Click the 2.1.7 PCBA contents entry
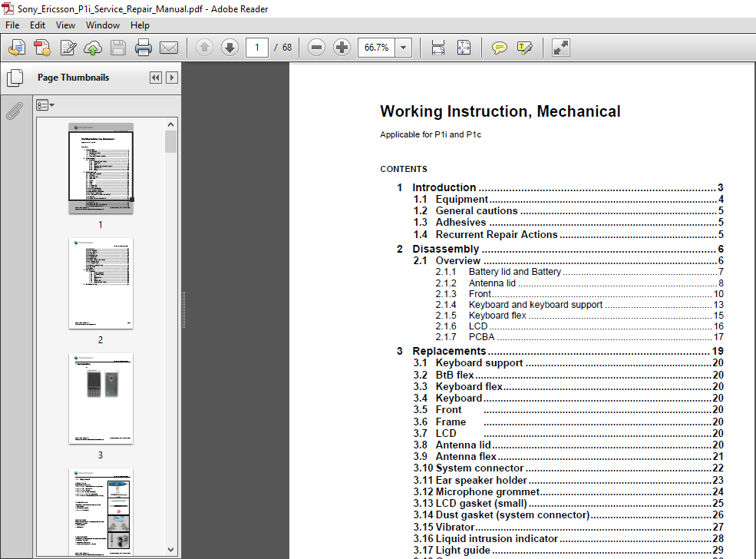756x559 pixels. pyautogui.click(x=579, y=336)
